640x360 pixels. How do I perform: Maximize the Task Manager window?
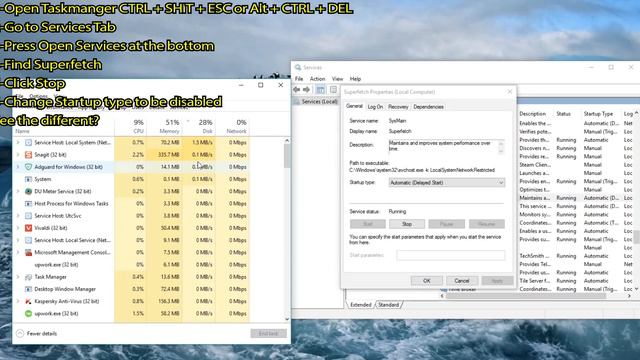(x=260, y=85)
